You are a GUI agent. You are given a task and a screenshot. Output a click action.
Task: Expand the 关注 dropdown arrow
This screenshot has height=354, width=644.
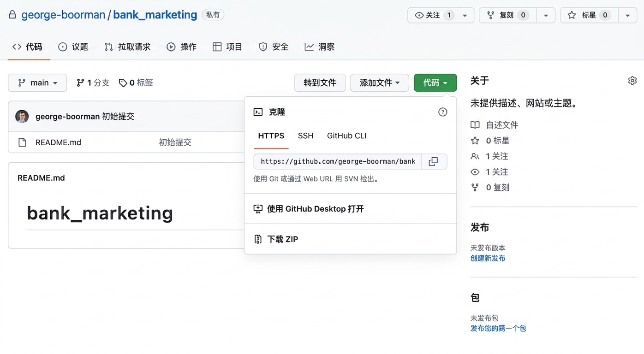465,15
